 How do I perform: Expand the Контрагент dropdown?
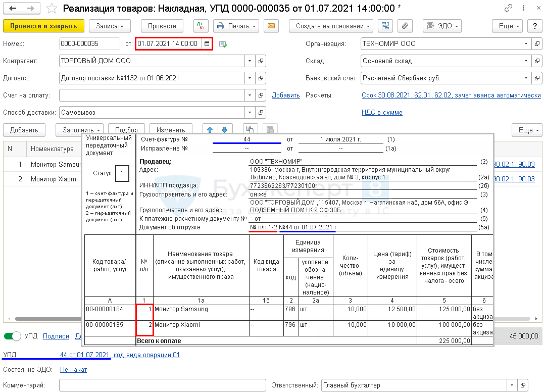click(250, 61)
